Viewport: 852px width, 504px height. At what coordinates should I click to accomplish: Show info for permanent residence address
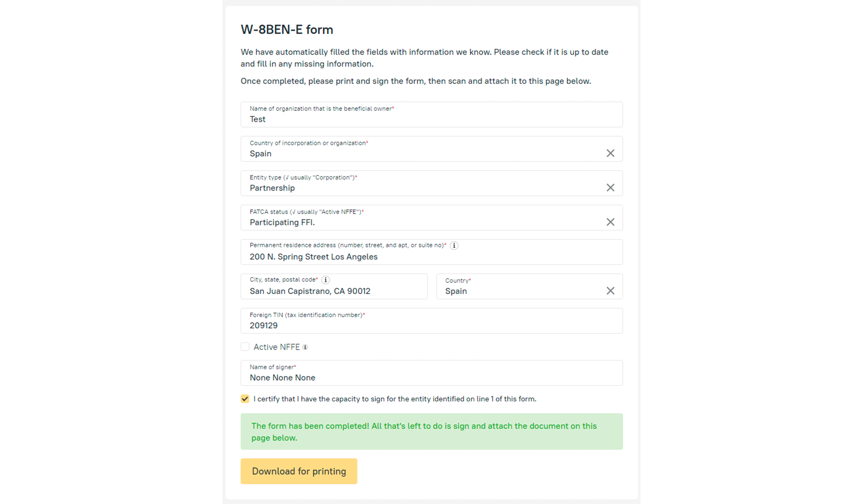(x=454, y=246)
